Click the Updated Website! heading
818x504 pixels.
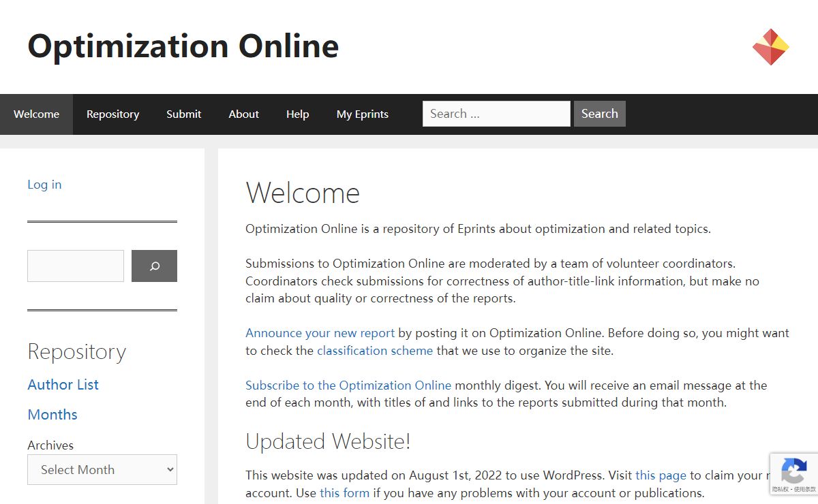pos(328,442)
